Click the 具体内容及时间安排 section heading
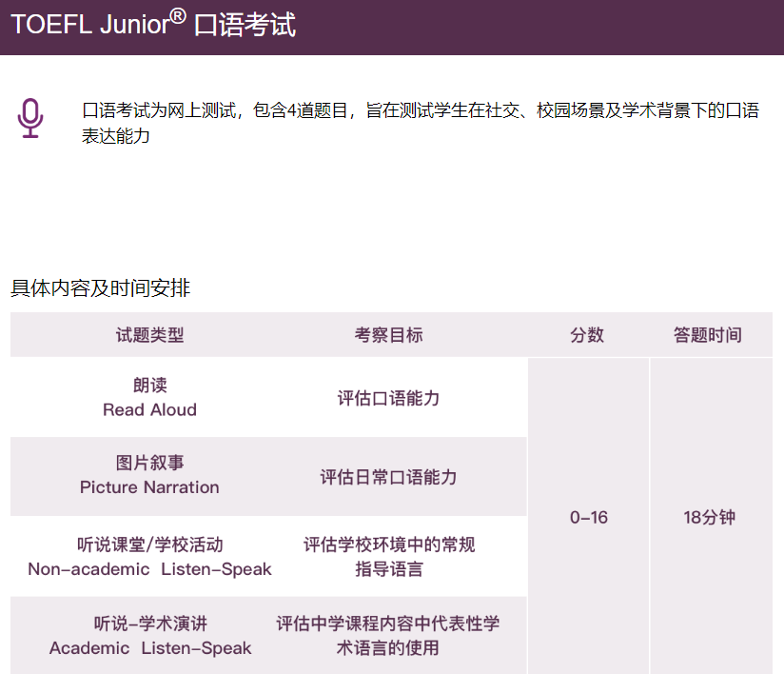The width and height of the screenshot is (784, 693). tap(101, 287)
